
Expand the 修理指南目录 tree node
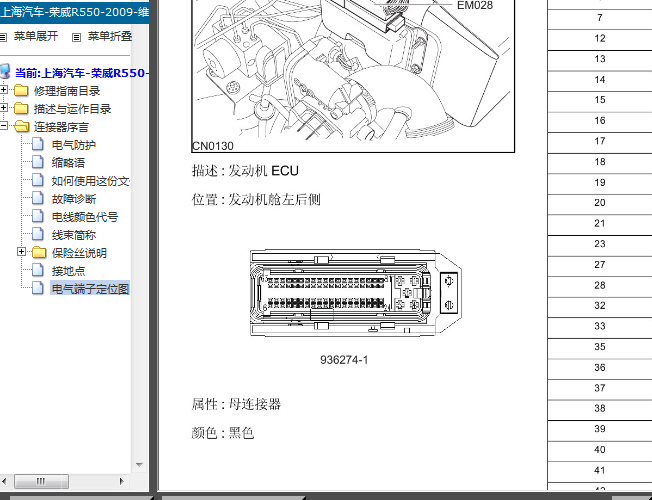point(4,90)
